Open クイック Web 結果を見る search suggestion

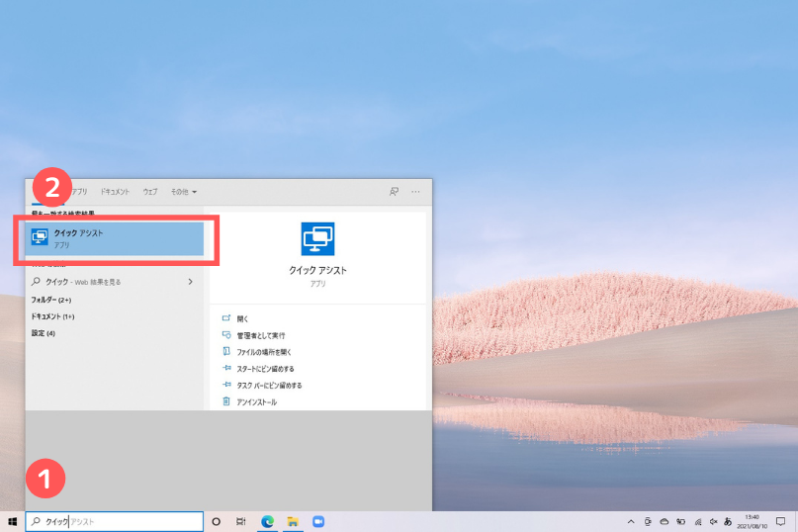(x=115, y=282)
